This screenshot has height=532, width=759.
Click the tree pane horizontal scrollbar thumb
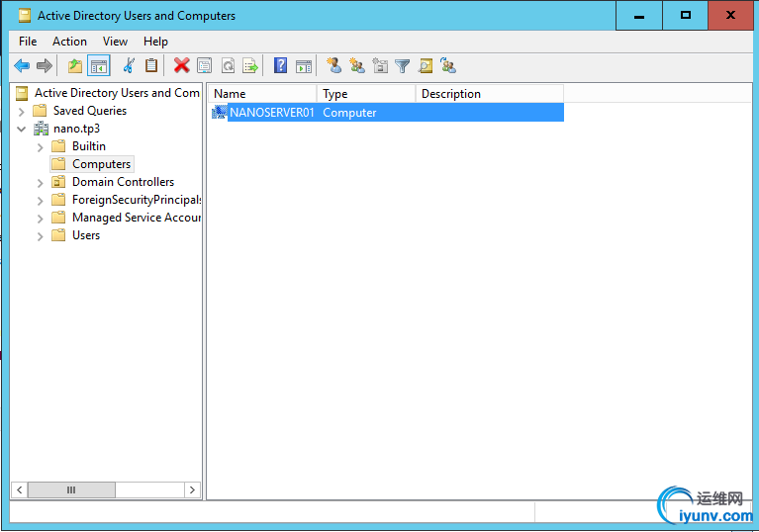71,489
